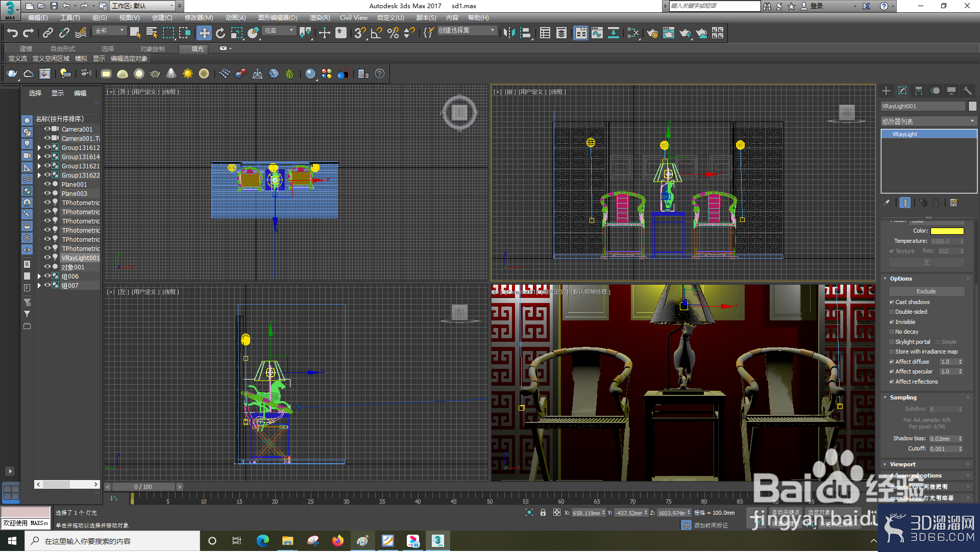
Task: Open the 修改器列表 modifier list dropdown
Action: (928, 121)
